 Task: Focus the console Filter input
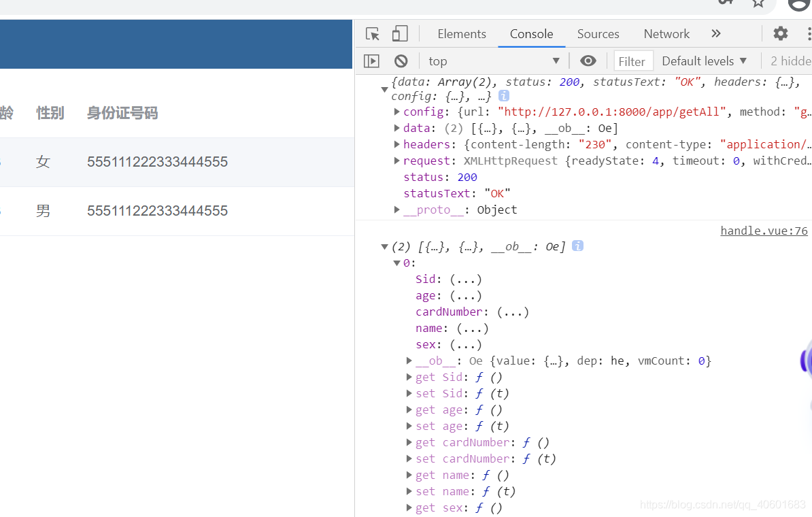pos(633,61)
